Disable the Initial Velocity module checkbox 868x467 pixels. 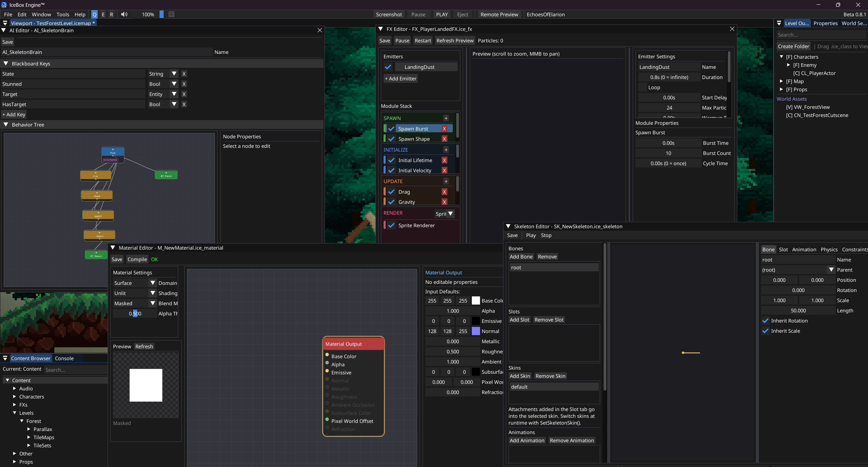(391, 171)
